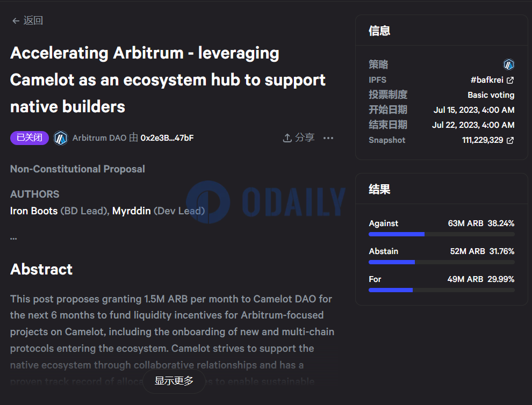Open author address 0x2e3B...47bF
This screenshot has width=532, height=405.
167,138
